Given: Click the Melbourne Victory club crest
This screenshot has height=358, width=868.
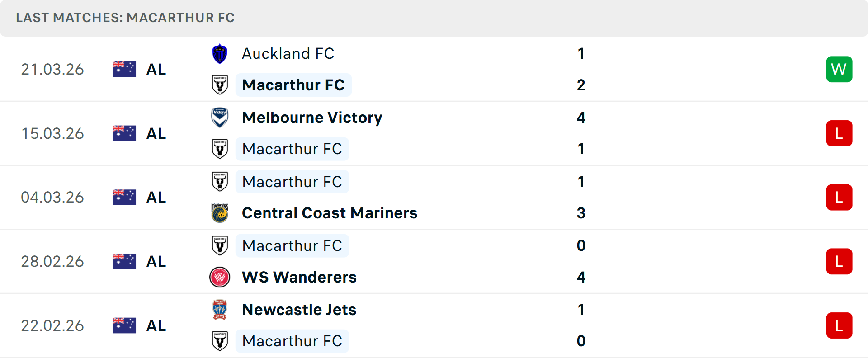Looking at the screenshot, I should coord(220,118).
